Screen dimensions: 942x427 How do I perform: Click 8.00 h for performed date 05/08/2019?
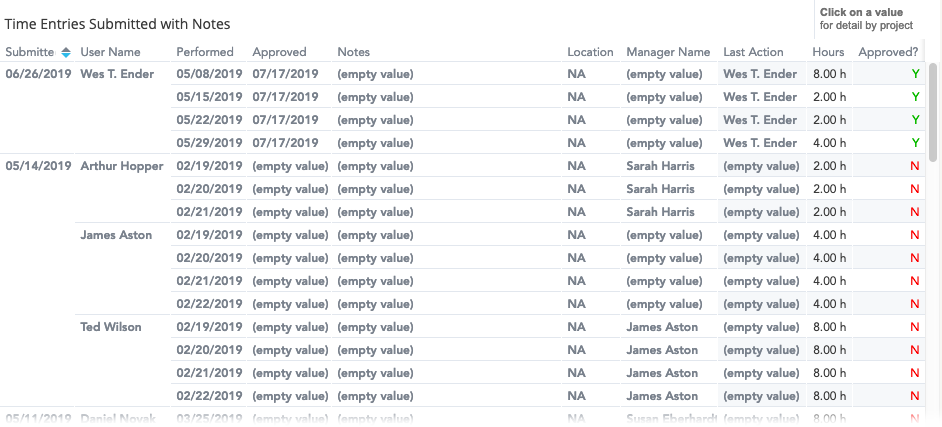tap(830, 74)
